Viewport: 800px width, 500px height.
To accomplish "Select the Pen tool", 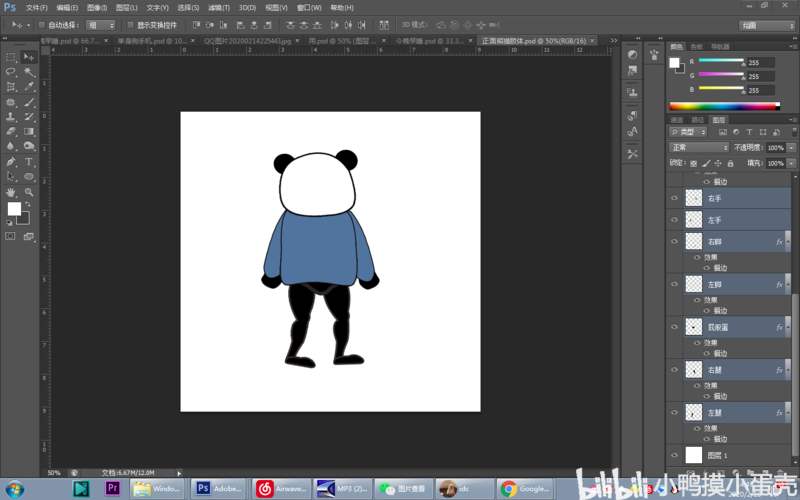I will click(x=11, y=162).
